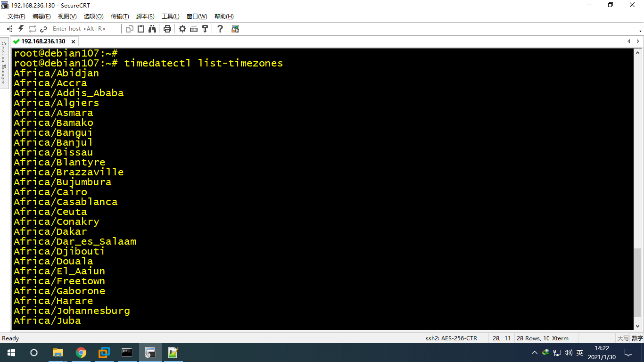
Task: Focus the Enter host input box
Action: click(85, 29)
